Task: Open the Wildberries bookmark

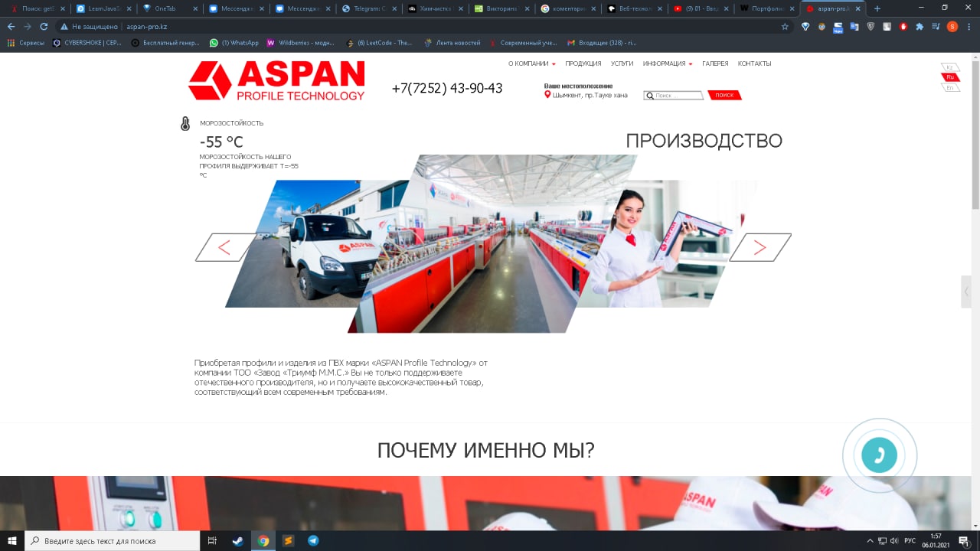Action: tap(302, 43)
